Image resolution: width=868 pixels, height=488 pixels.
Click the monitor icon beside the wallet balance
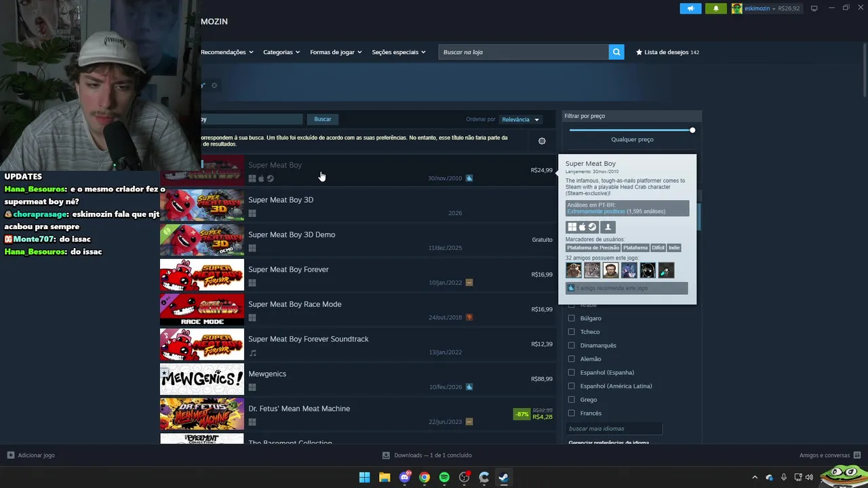tap(814, 8)
